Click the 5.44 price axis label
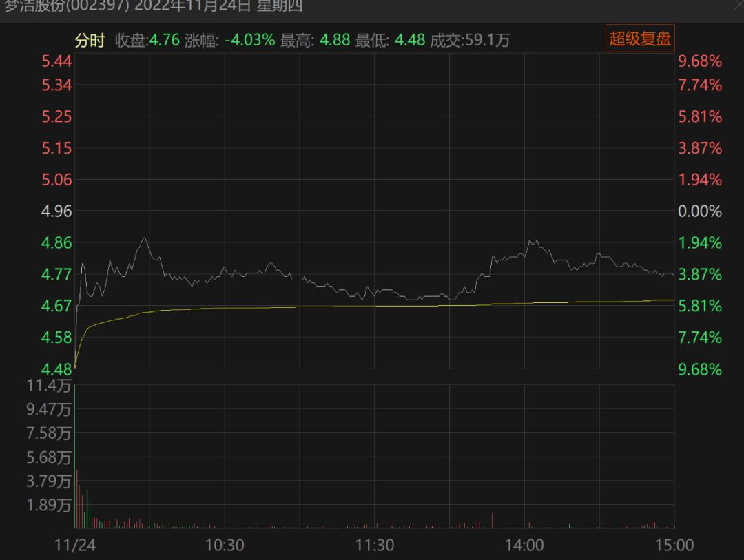The width and height of the screenshot is (744, 560). [56, 61]
